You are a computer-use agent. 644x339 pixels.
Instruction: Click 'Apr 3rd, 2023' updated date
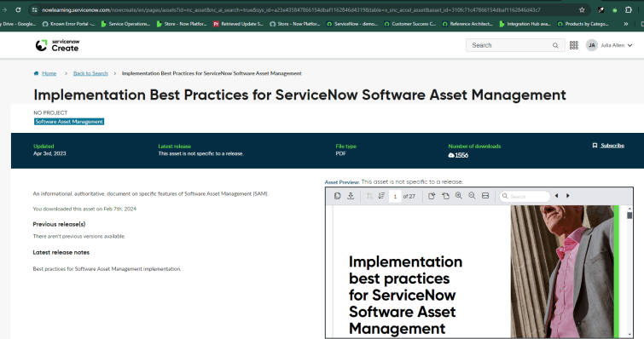tap(49, 153)
